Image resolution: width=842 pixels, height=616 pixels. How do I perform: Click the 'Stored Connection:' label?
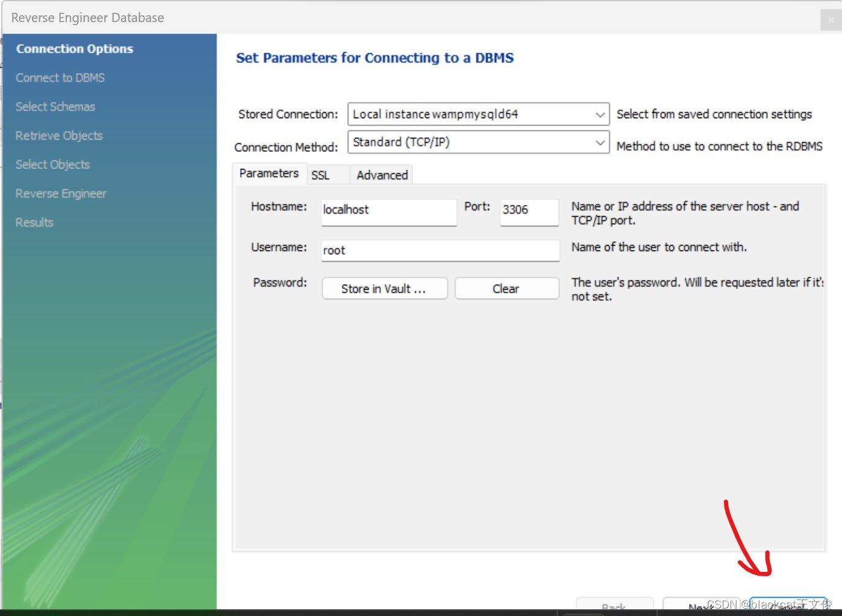point(288,114)
